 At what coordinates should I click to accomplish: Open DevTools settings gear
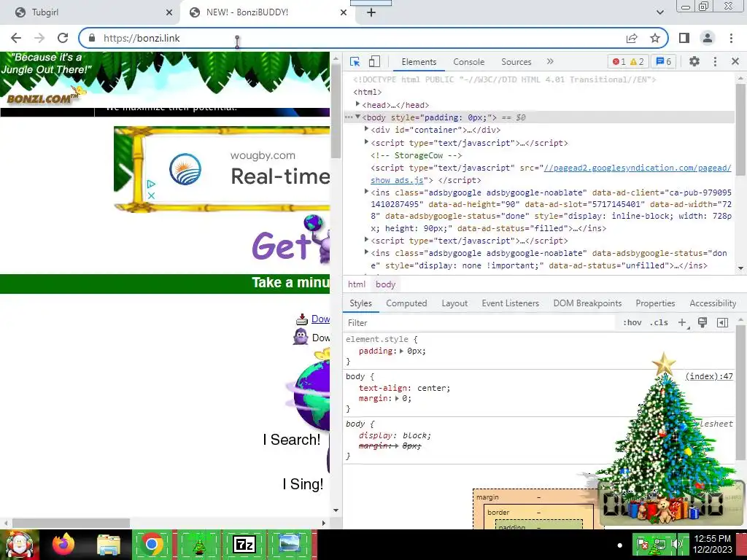pos(694,61)
